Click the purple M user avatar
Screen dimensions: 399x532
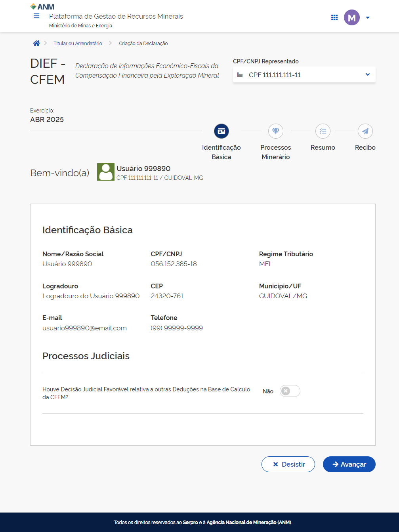click(351, 17)
